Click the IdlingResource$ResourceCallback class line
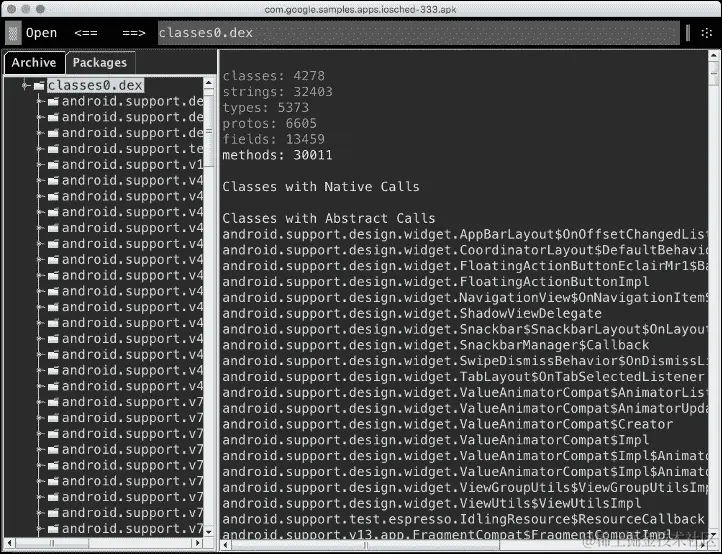 (x=463, y=519)
